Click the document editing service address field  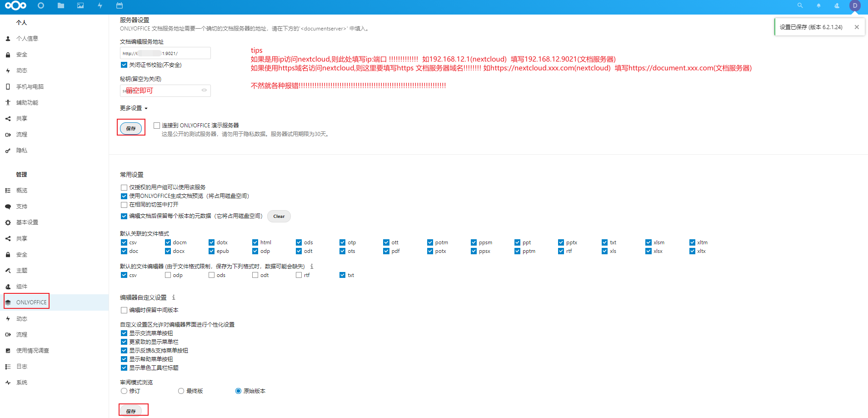[x=165, y=53]
